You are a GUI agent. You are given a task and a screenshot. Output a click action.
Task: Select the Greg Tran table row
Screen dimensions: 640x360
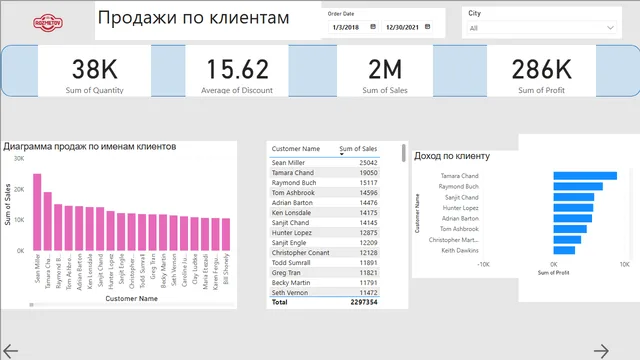pos(324,273)
